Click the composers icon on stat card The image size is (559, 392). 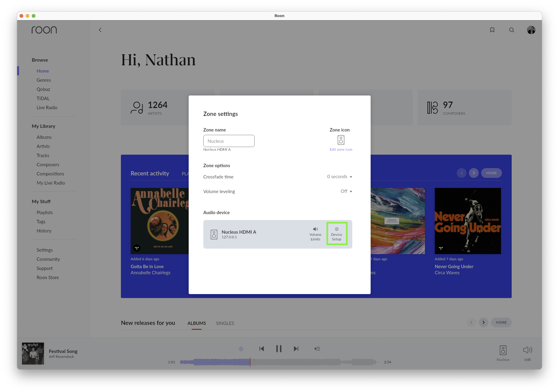tap(432, 107)
